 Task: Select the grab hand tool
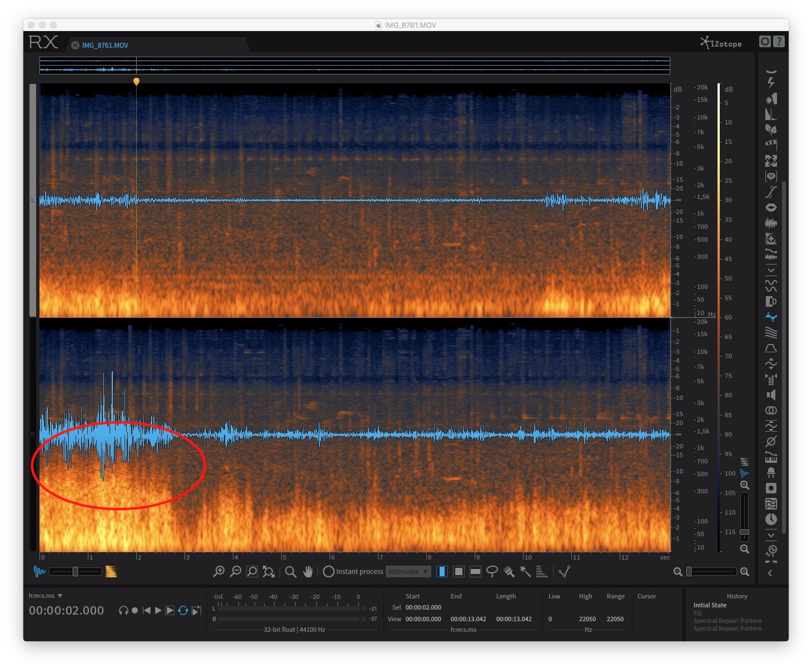click(307, 571)
